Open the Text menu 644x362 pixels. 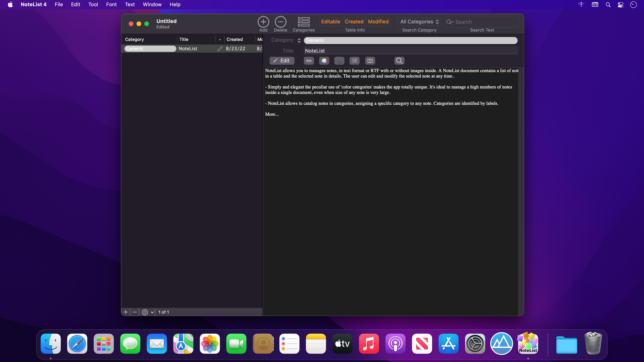pos(130,4)
